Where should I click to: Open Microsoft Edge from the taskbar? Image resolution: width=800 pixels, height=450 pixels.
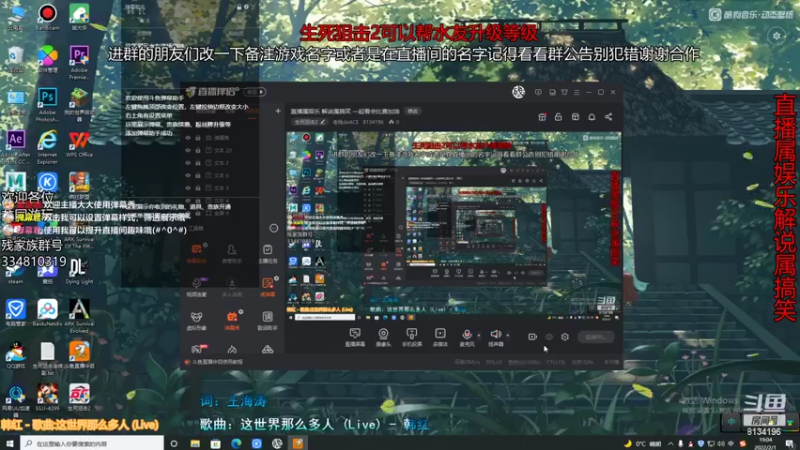point(236,443)
